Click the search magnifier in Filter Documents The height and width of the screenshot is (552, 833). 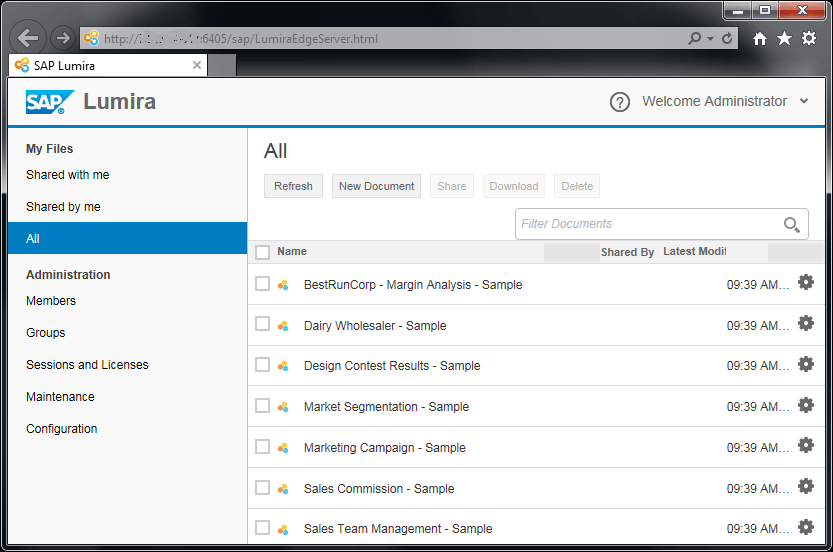[792, 225]
